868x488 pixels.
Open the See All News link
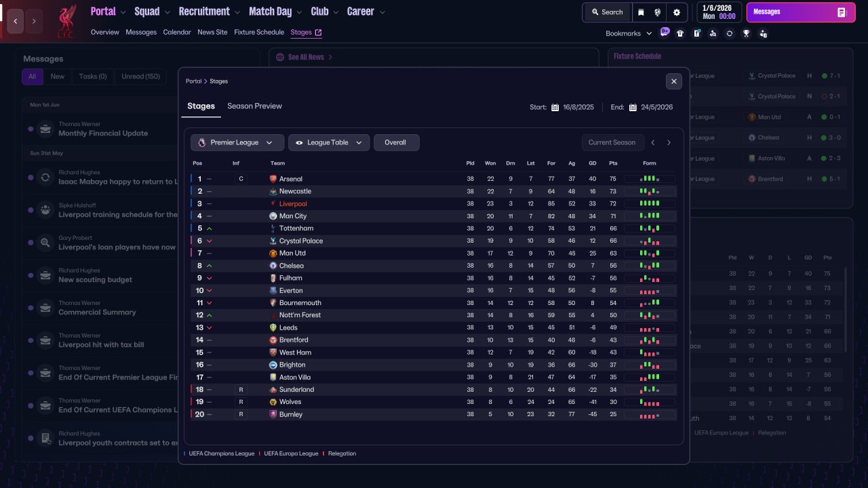tap(306, 58)
